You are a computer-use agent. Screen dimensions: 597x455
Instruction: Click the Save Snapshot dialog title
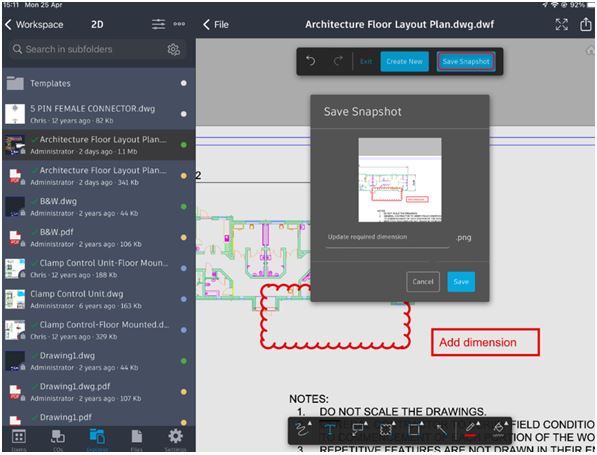pyautogui.click(x=362, y=112)
